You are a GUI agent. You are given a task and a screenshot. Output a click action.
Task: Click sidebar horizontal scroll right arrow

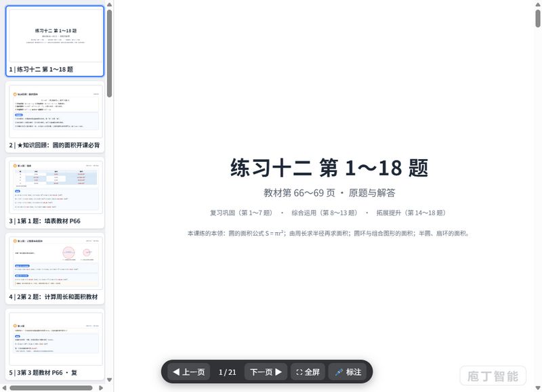(101, 388)
